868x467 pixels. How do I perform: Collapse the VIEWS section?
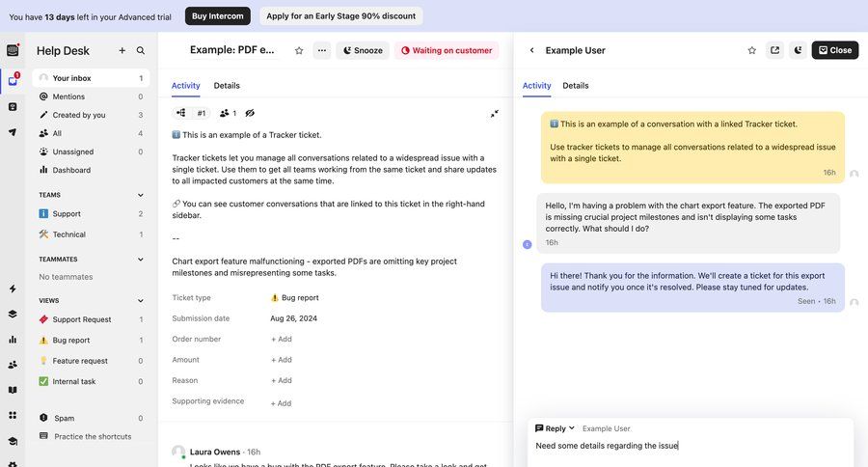(141, 301)
